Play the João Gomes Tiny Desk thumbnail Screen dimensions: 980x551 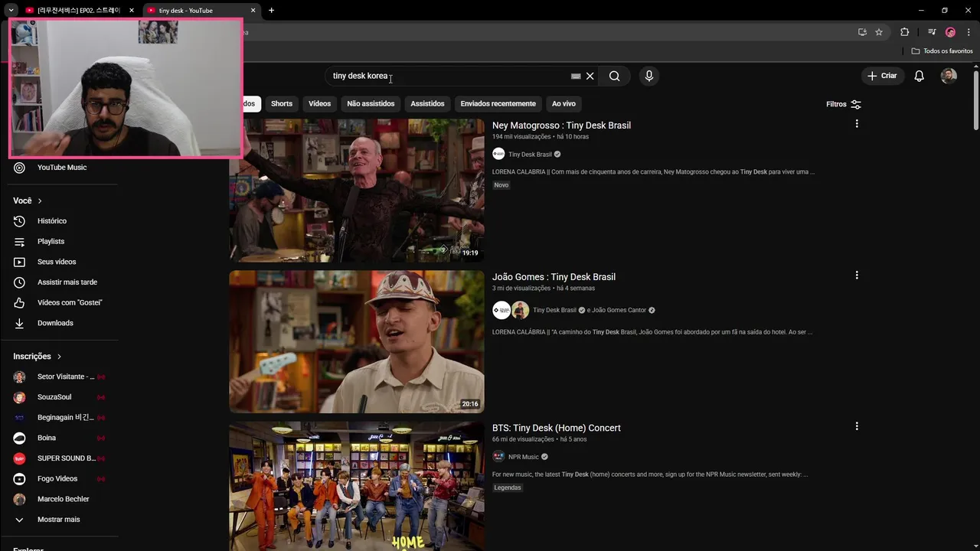point(357,342)
